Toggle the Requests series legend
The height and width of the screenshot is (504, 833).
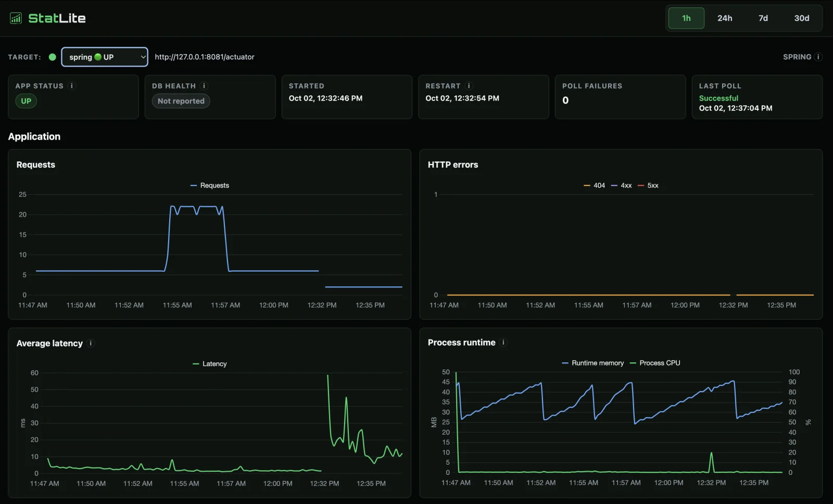209,185
